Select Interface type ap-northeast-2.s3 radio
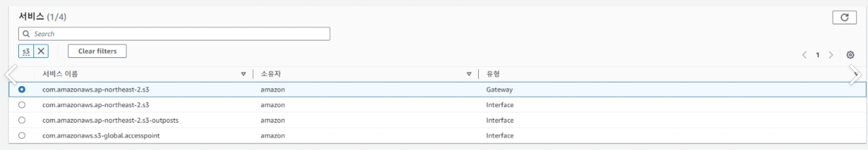This screenshot has width=868, height=150. (22, 105)
